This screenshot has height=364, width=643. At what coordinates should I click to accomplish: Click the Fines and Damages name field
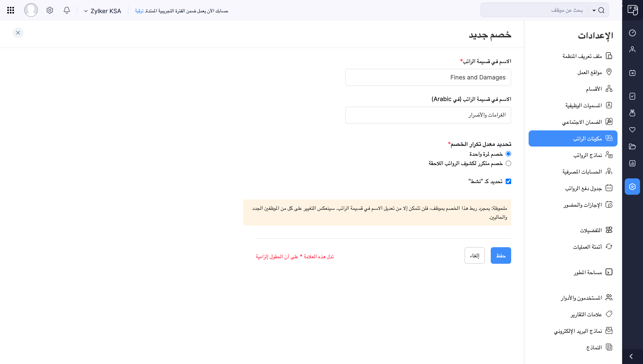(428, 78)
